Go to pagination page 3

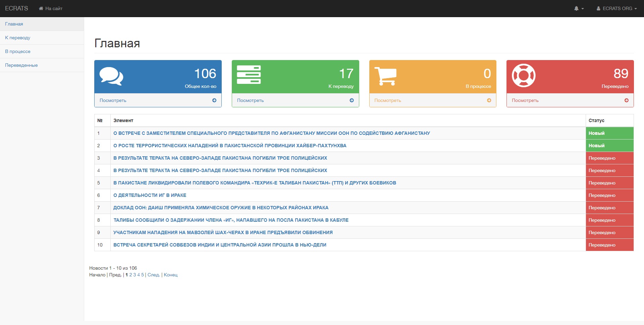point(135,275)
